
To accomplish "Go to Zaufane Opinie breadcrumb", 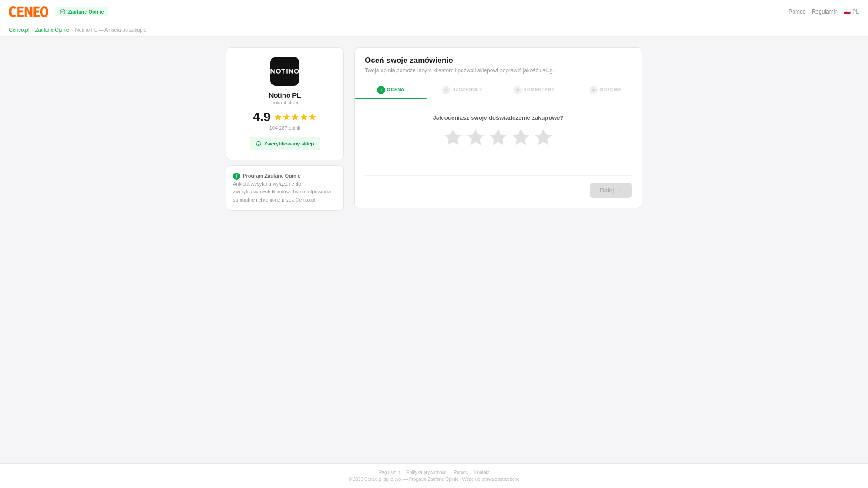I will [52, 30].
